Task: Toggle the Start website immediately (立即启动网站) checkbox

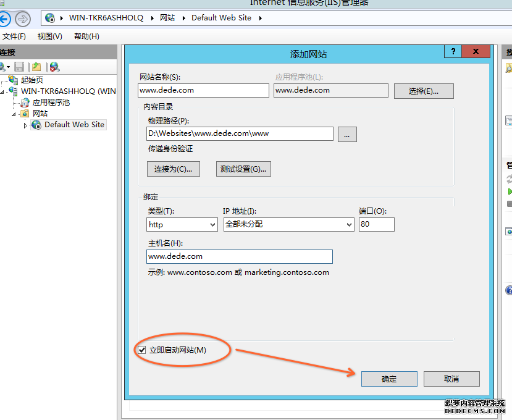Action: 143,350
